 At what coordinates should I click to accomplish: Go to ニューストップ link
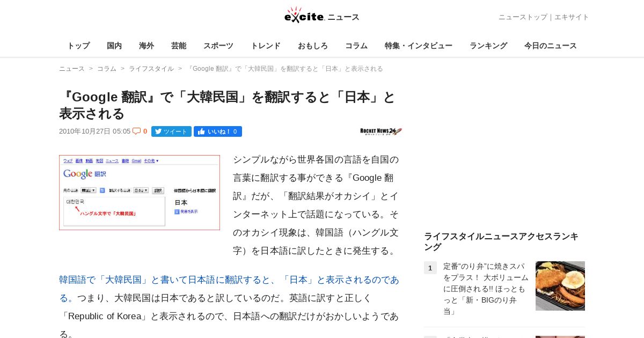(523, 17)
